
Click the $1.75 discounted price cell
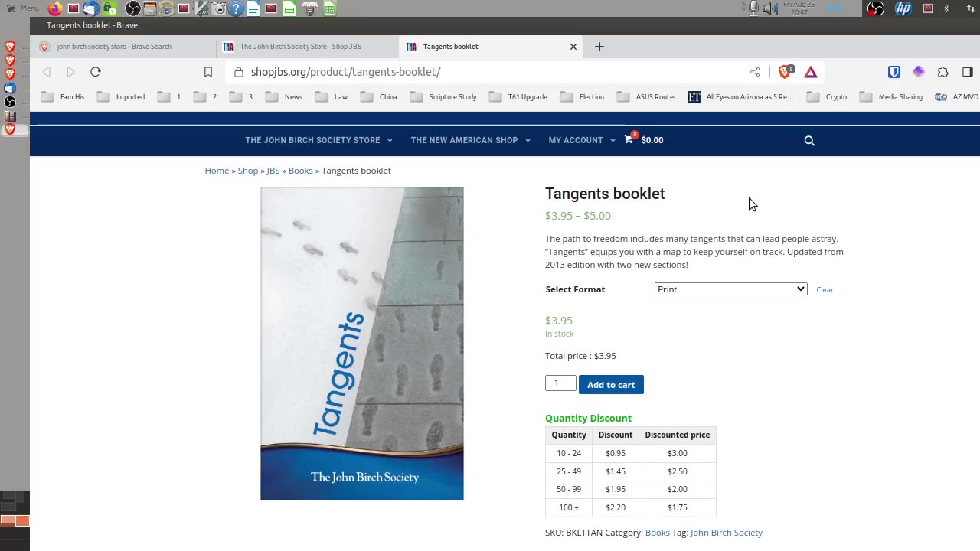pyautogui.click(x=677, y=507)
